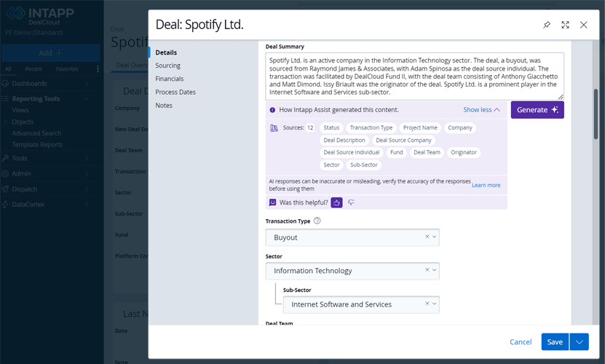Click the Fund source chip
The height and width of the screenshot is (364, 605).
[x=396, y=152]
